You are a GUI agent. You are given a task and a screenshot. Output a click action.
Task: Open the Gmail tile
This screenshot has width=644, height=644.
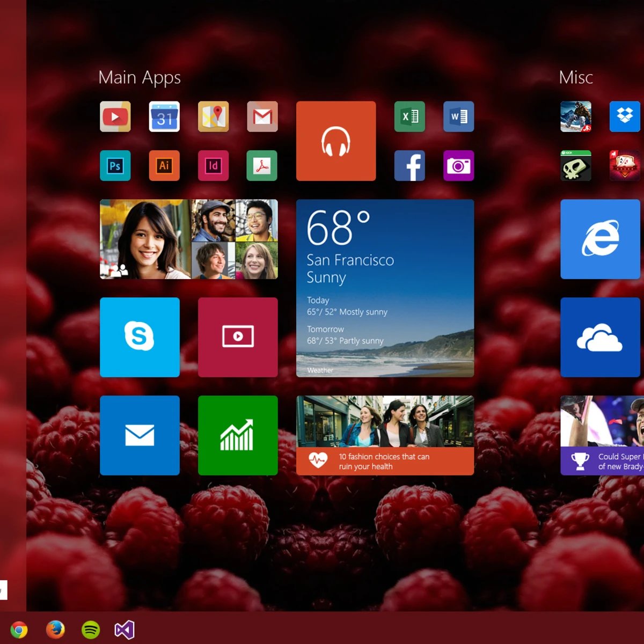point(261,117)
